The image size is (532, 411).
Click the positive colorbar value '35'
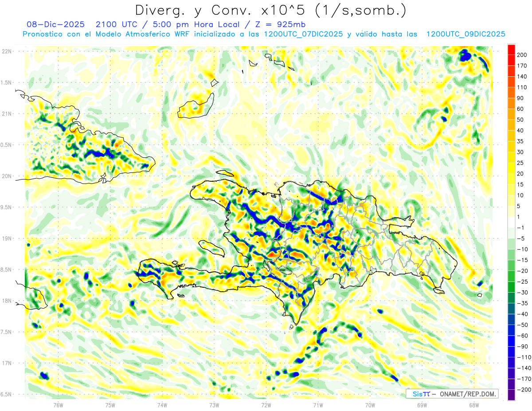click(520, 141)
